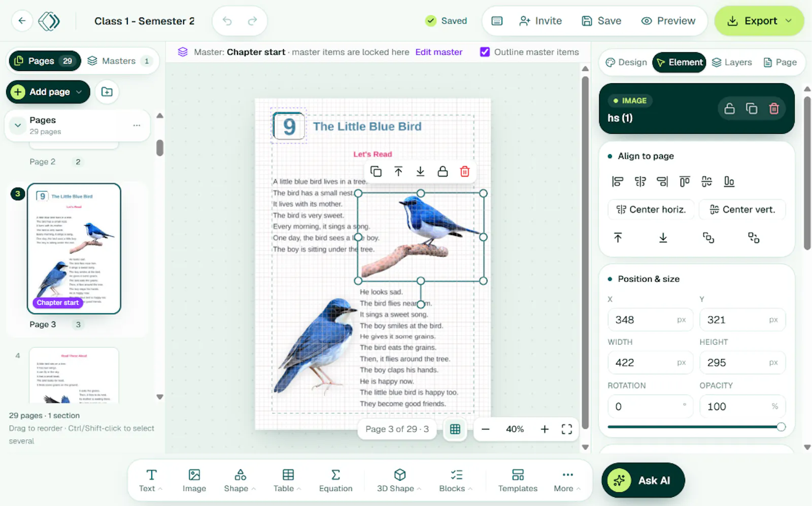This screenshot has height=506, width=812.
Task: Unlock icon in IMAGE panel header
Action: coord(729,109)
